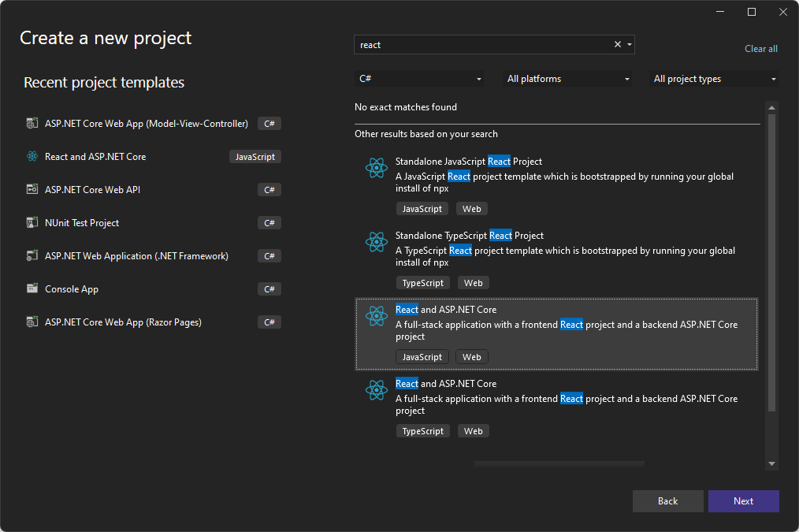Screen dimensions: 799x532
Task: Click the Standalone TypeScript React Project icon
Action: [x=377, y=242]
